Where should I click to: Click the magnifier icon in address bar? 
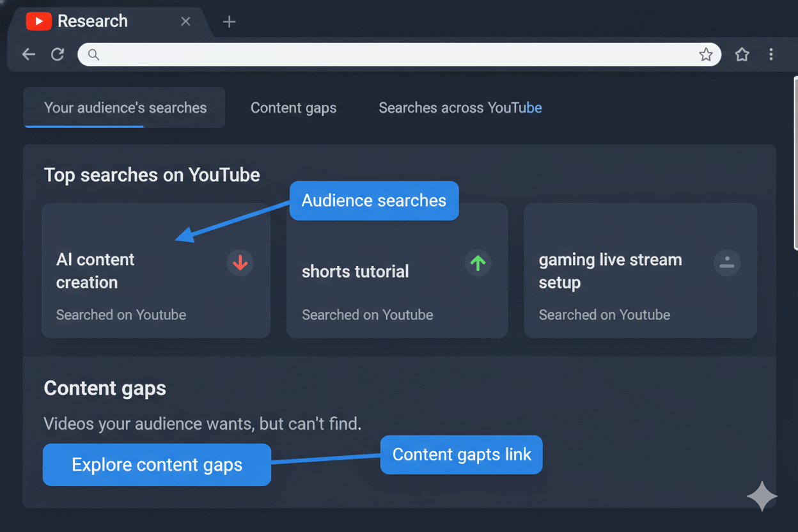93,54
